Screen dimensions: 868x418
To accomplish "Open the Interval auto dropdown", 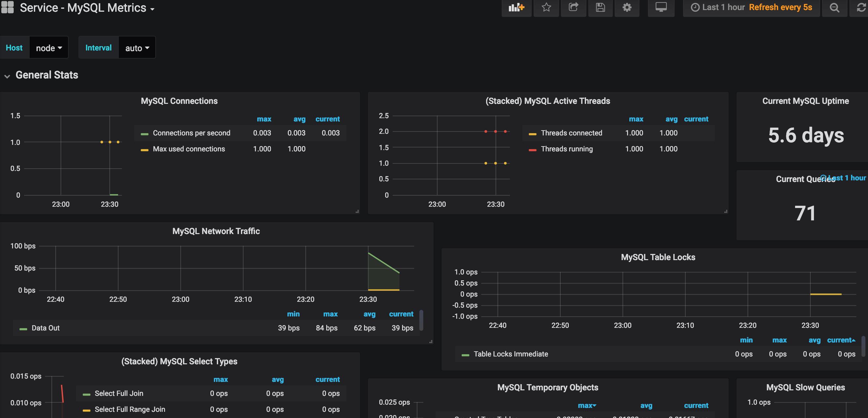I will click(x=137, y=48).
